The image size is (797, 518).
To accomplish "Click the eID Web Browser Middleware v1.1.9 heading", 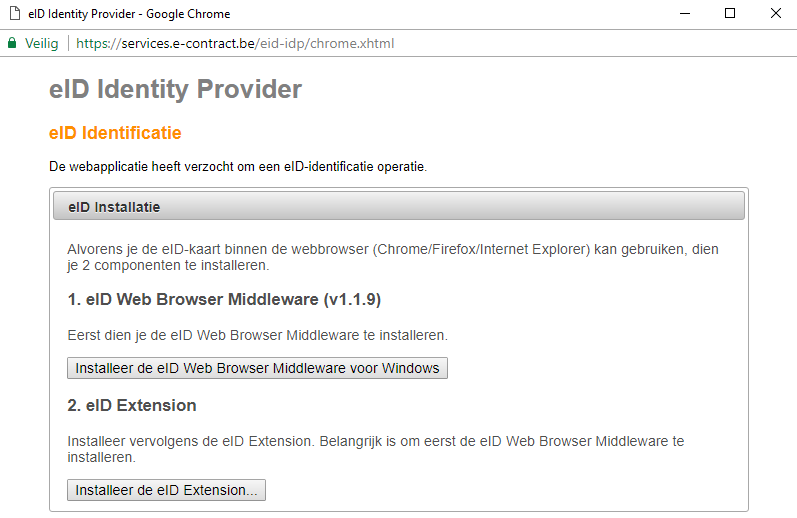I will tap(224, 299).
